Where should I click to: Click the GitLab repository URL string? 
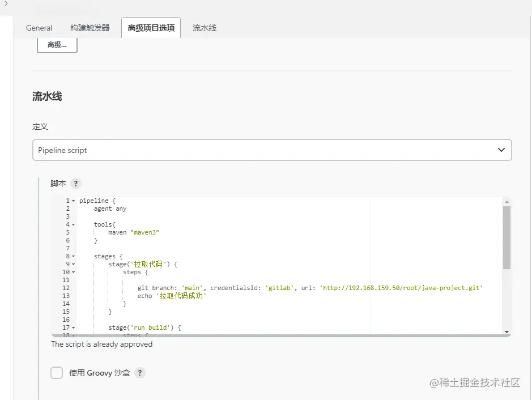coord(401,288)
